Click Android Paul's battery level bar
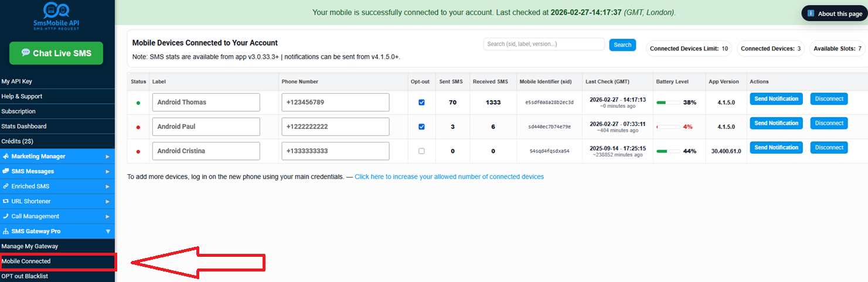 (669, 127)
